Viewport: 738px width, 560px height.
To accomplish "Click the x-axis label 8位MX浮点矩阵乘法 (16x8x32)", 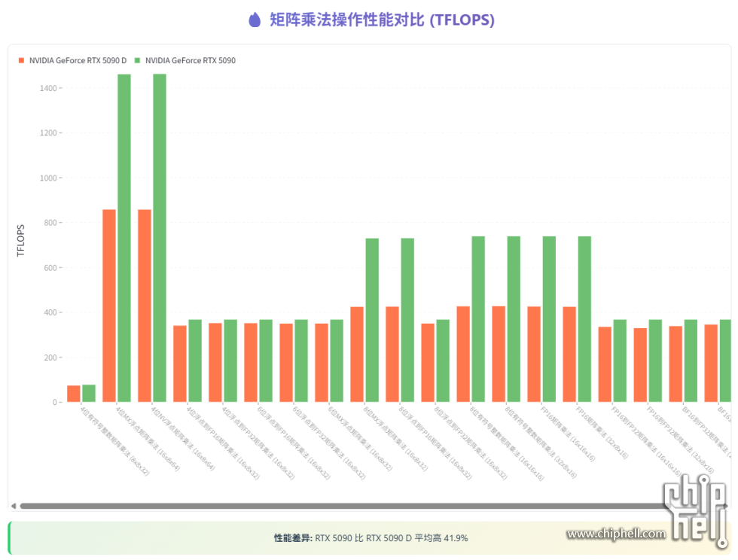I will pos(395,439).
